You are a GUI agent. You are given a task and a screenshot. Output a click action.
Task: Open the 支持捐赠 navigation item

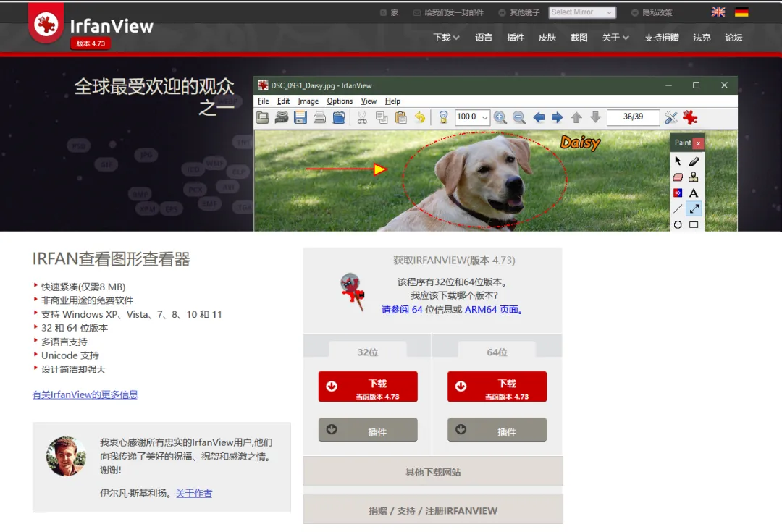point(661,38)
